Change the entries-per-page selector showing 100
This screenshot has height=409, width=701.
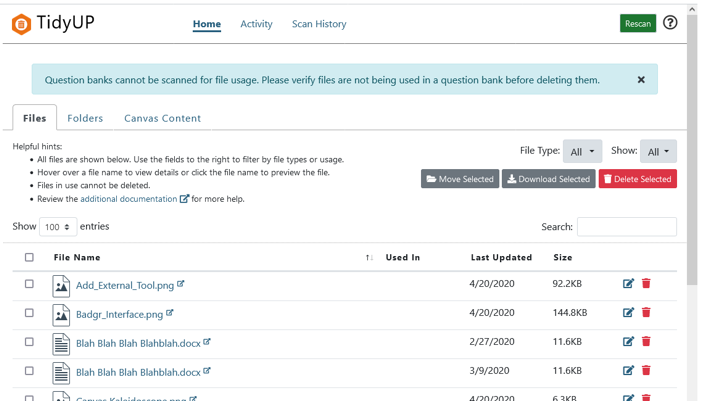pyautogui.click(x=58, y=228)
